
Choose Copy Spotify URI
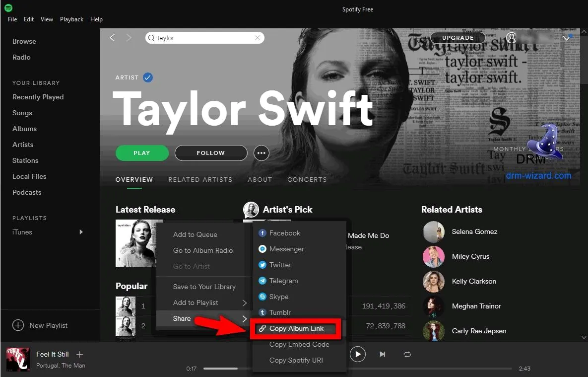point(296,360)
